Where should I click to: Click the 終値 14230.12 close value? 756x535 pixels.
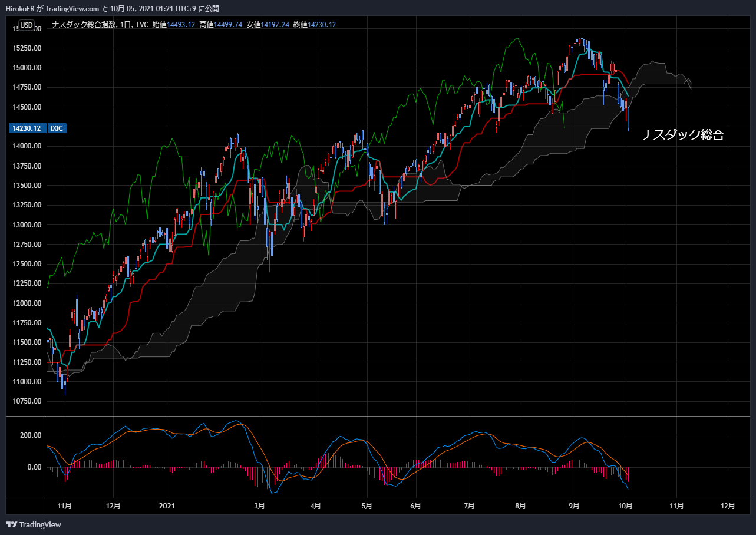(x=315, y=25)
